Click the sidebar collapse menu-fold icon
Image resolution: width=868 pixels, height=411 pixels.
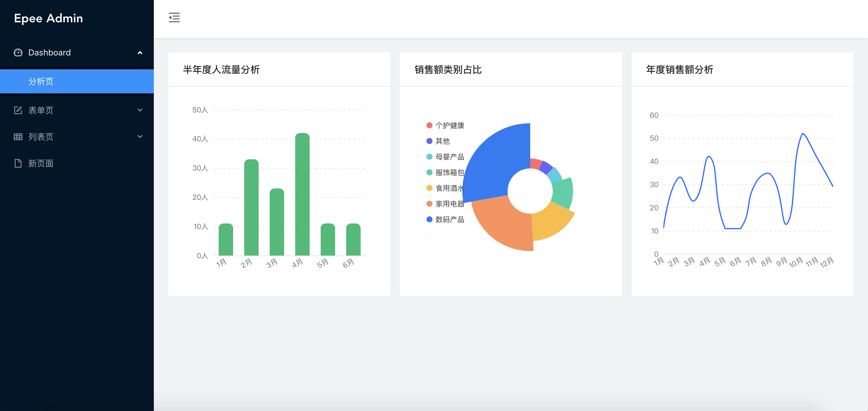[x=174, y=17]
